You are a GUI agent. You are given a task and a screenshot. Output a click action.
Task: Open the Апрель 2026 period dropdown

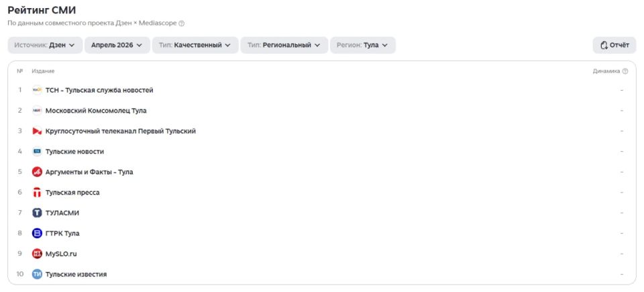pyautogui.click(x=117, y=45)
